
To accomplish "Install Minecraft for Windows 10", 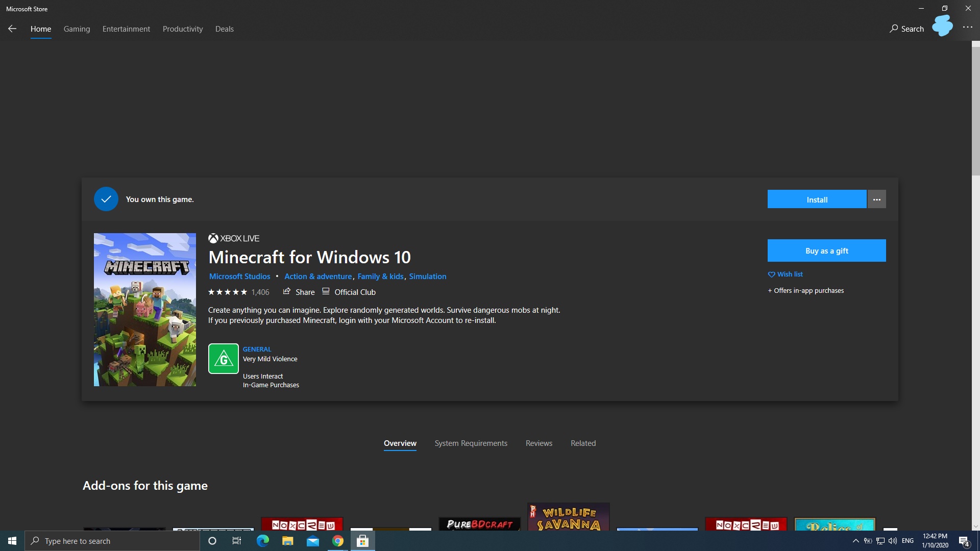I will (817, 199).
